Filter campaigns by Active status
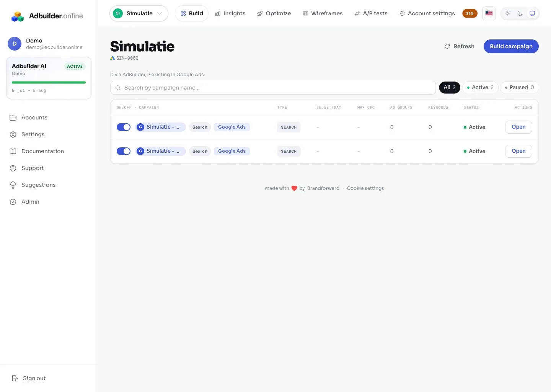The height and width of the screenshot is (392, 551). point(480,88)
